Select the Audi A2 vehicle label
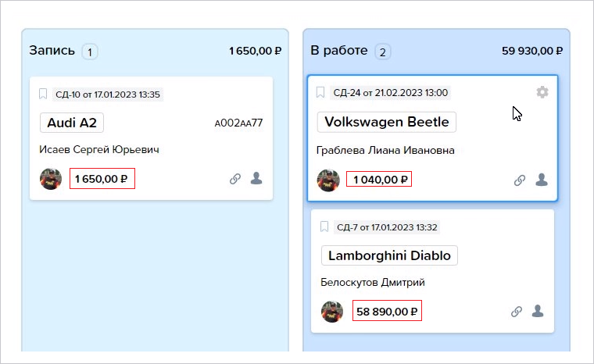This screenshot has height=364, width=594. (x=72, y=123)
